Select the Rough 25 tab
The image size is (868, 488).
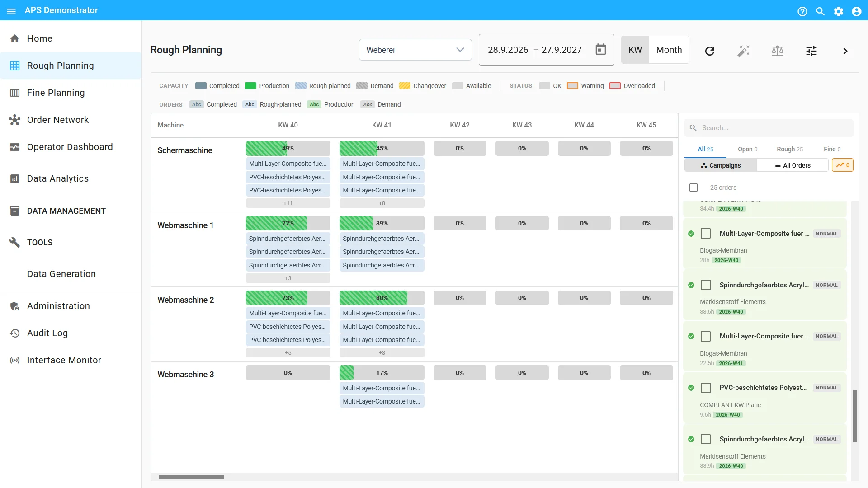790,149
